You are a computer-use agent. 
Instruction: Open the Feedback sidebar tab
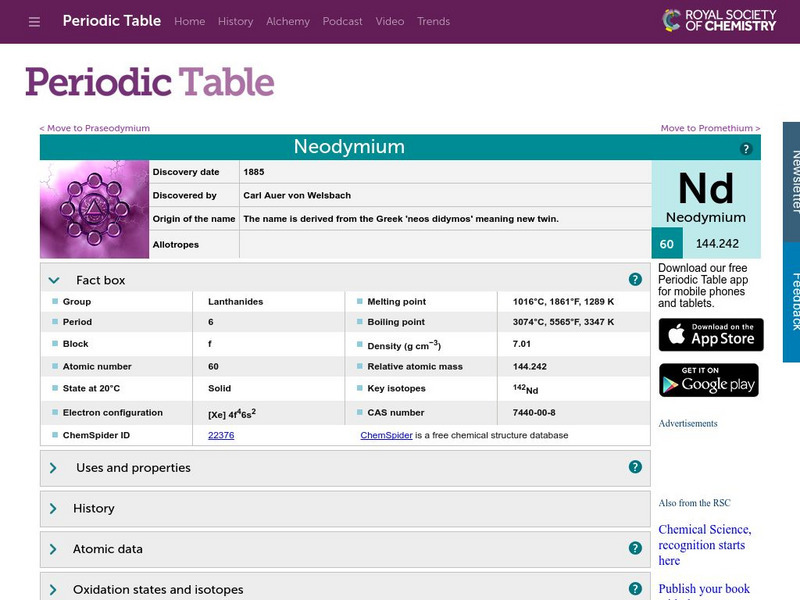coord(790,295)
